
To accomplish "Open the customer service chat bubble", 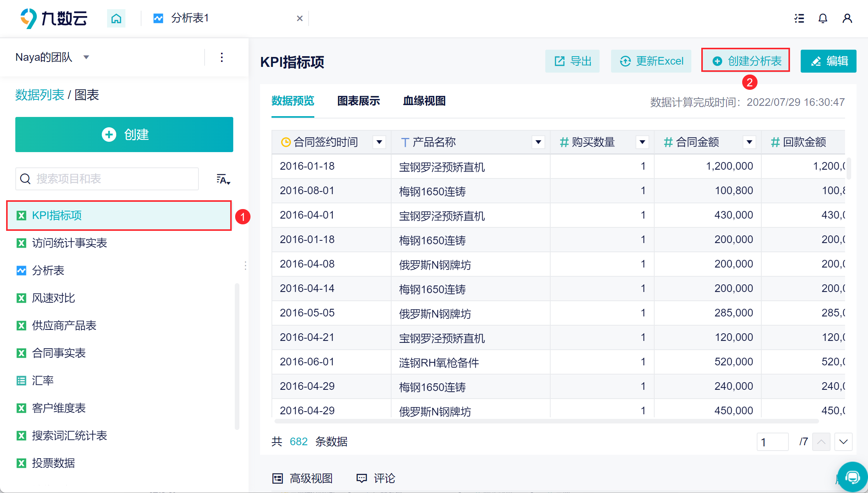I will tap(853, 477).
